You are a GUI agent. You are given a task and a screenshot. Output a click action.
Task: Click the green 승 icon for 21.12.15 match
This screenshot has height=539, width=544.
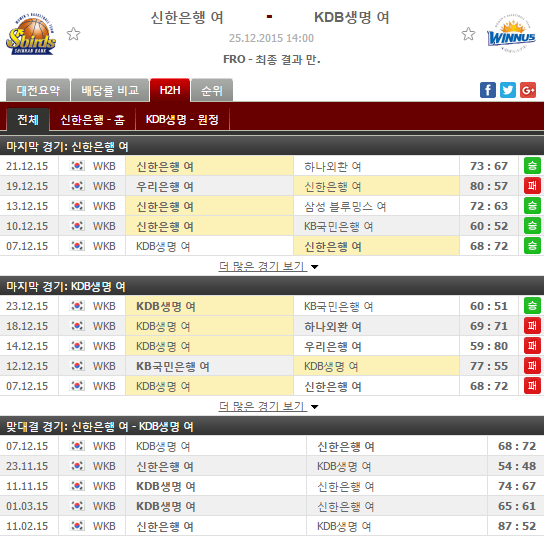point(532,166)
